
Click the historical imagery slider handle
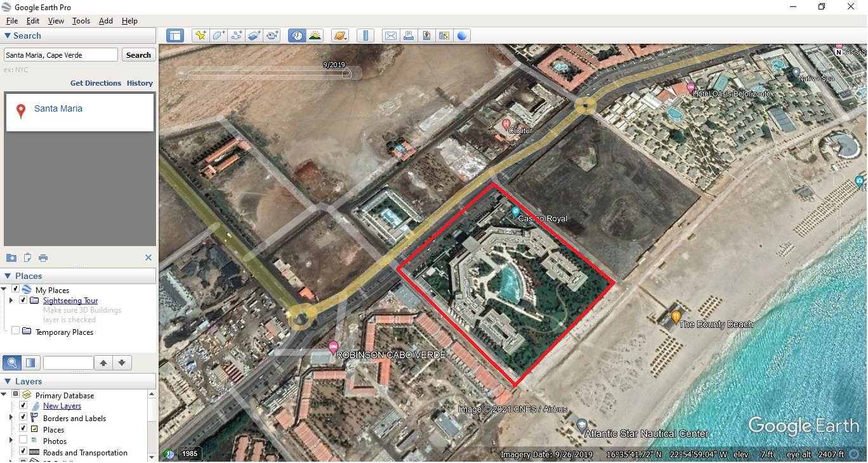[346, 74]
